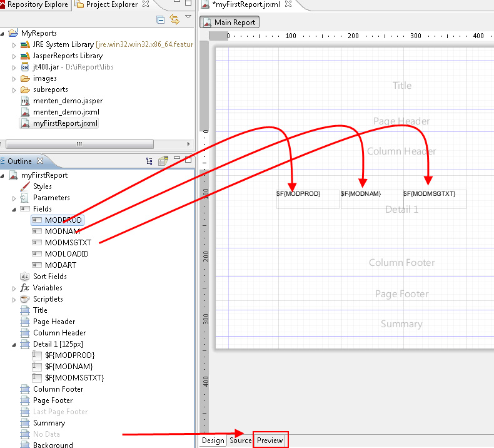Screen dimensions: 494x448
Task: Expand the JRE System Library node
Action: pos(14,45)
